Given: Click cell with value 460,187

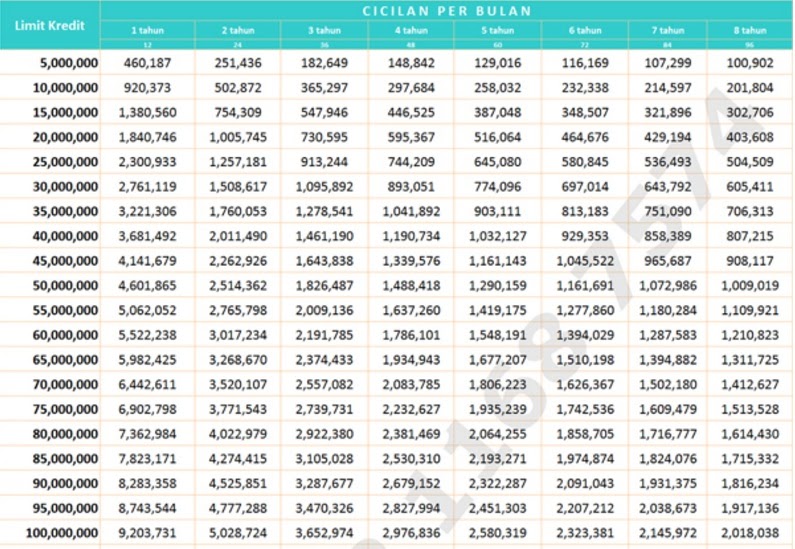Looking at the screenshot, I should pyautogui.click(x=148, y=63).
